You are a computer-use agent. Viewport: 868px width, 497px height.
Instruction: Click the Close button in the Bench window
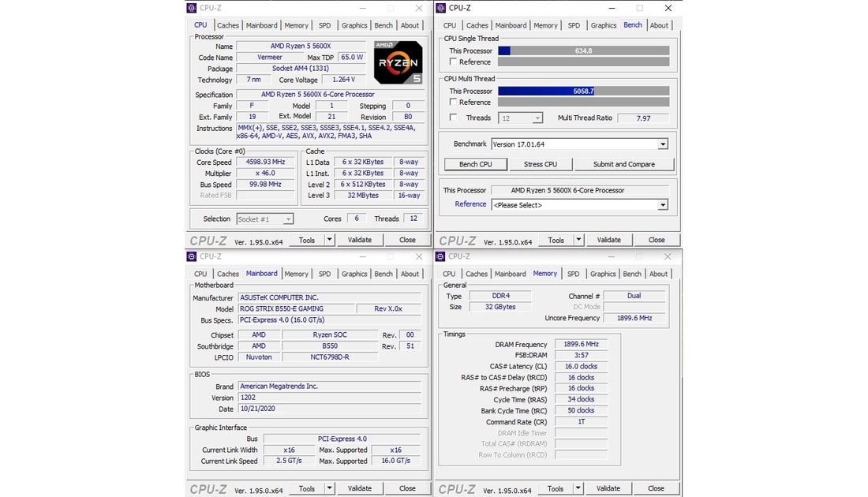pos(657,240)
